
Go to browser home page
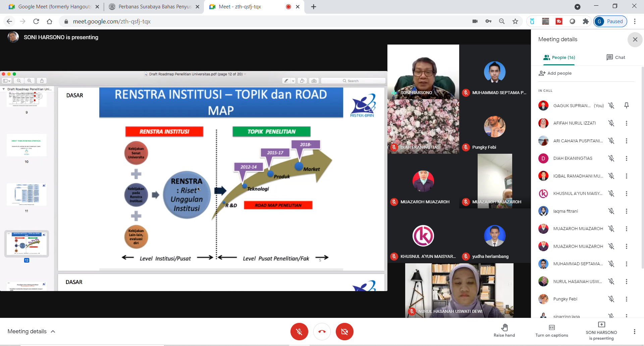point(49,21)
